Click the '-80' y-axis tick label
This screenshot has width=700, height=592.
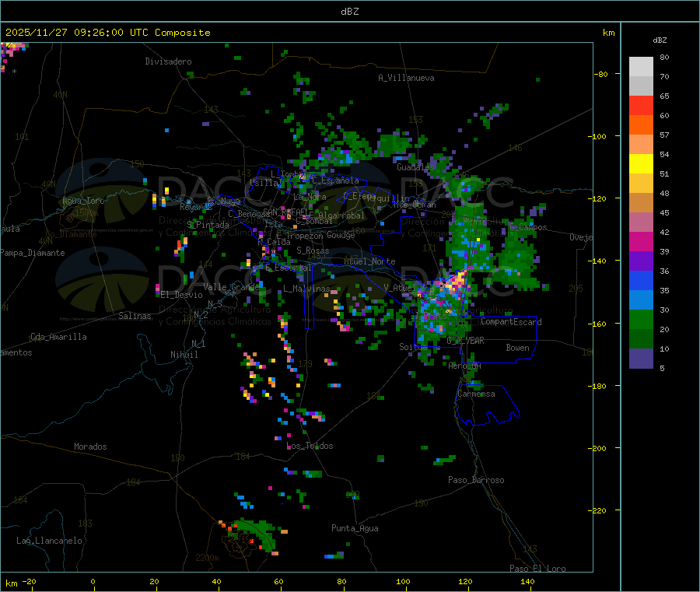coord(601,74)
